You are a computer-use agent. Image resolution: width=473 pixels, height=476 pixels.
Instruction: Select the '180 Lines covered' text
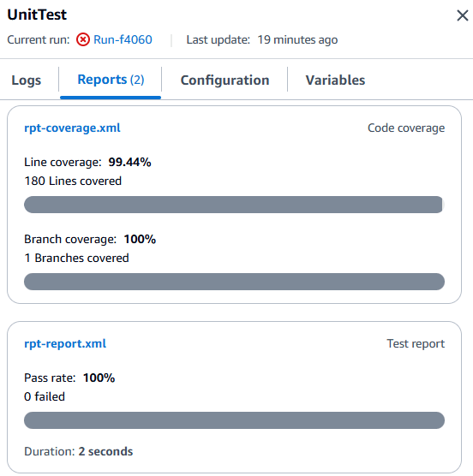pos(73,181)
